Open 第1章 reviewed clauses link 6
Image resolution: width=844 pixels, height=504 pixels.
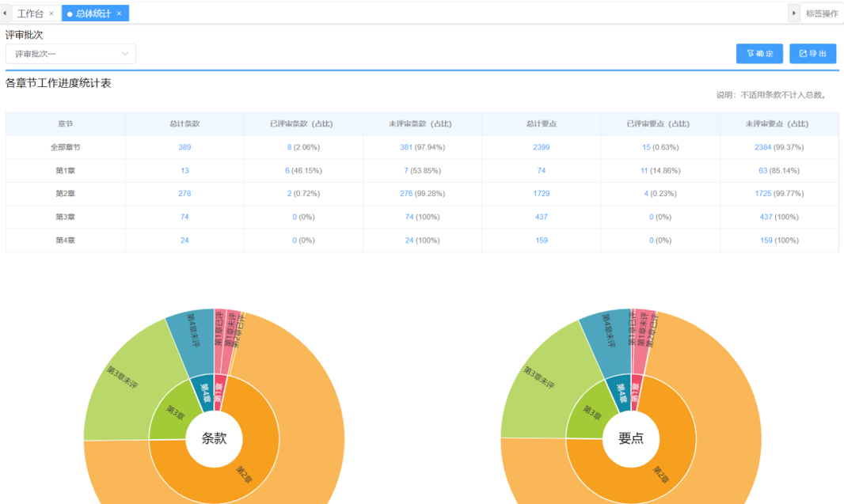[287, 171]
